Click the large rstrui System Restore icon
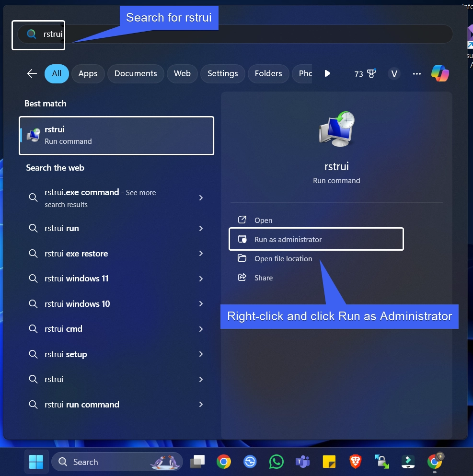This screenshot has height=476, width=473. click(337, 129)
